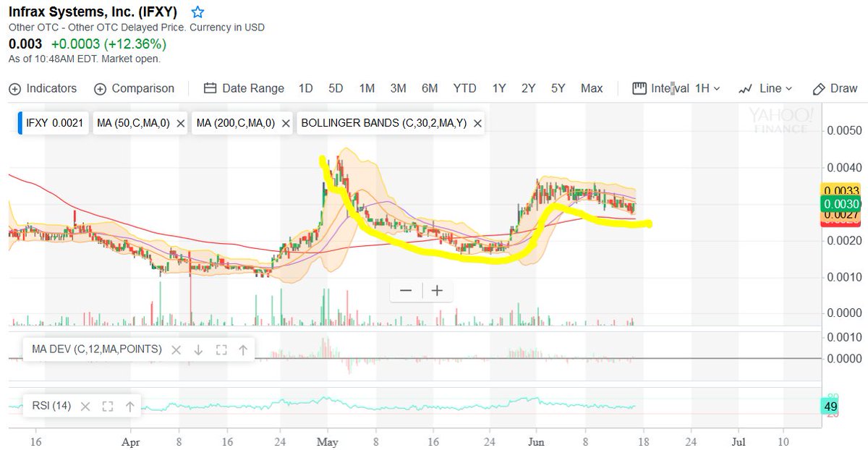Click the Draw pencil icon
The height and width of the screenshot is (450, 868).
[x=819, y=89]
